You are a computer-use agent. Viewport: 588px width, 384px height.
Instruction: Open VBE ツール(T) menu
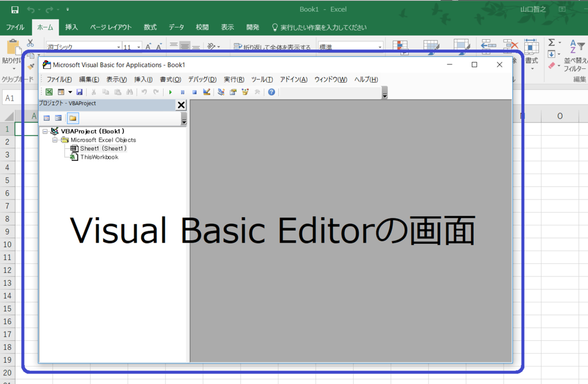(x=262, y=79)
